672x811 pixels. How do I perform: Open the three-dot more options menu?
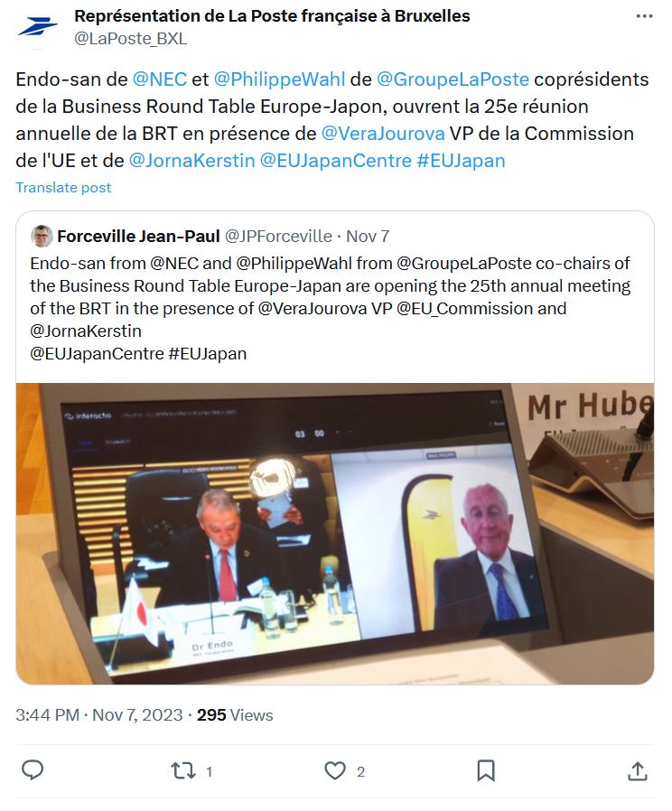[644, 16]
